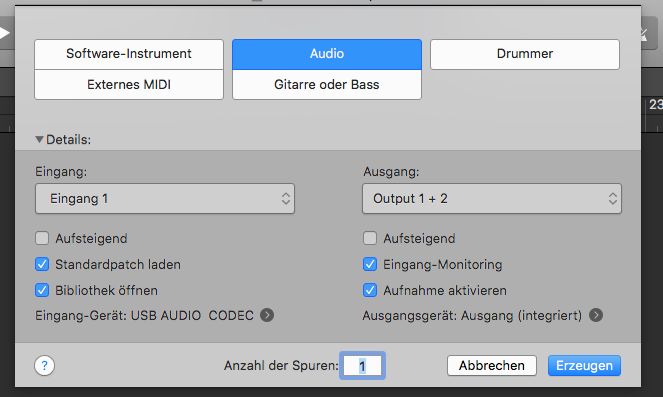Disable Eingang-Monitoring checkbox
The image size is (663, 397).
click(370, 264)
